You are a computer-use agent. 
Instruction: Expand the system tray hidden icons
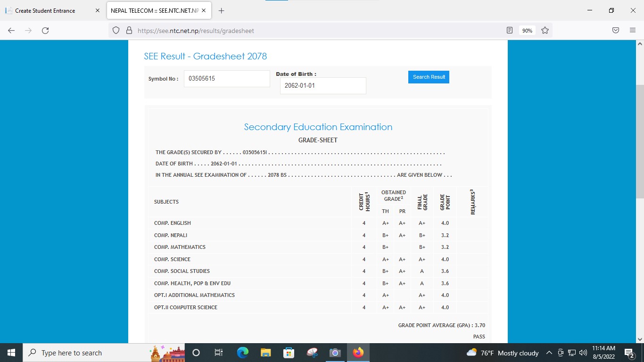(x=549, y=353)
